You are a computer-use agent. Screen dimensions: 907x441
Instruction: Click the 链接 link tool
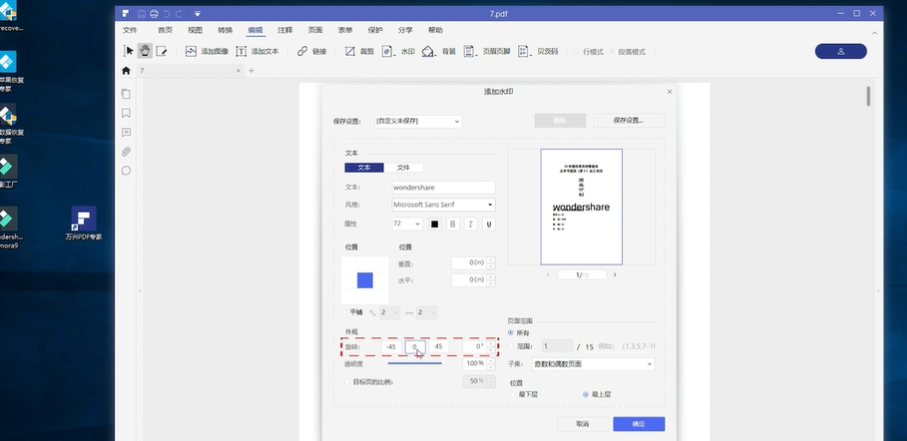pyautogui.click(x=312, y=51)
